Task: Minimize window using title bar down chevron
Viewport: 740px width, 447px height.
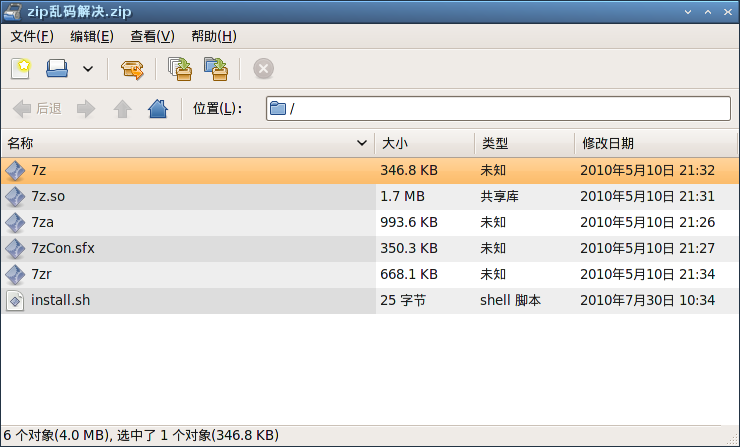Action: (x=688, y=12)
